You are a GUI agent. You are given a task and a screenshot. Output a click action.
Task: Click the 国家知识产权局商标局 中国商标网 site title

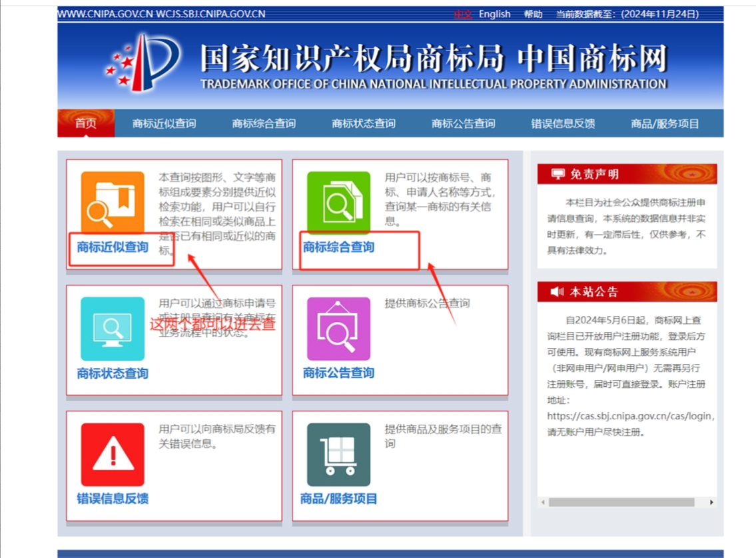(x=434, y=58)
